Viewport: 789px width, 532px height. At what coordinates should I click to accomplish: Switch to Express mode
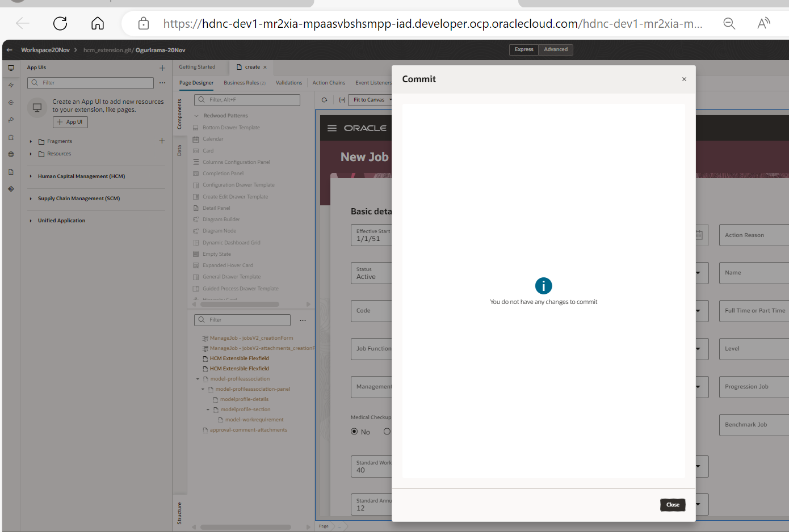[x=524, y=49]
